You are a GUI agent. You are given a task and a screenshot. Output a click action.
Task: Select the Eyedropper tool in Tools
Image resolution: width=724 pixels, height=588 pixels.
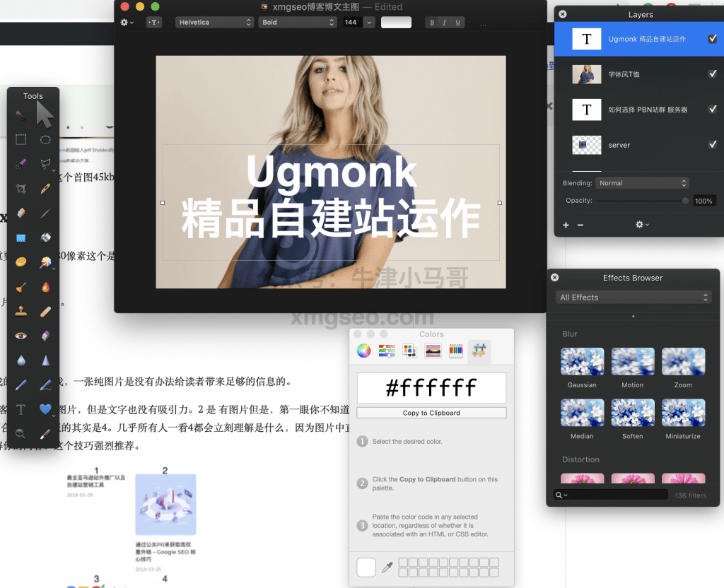pyautogui.click(x=45, y=433)
